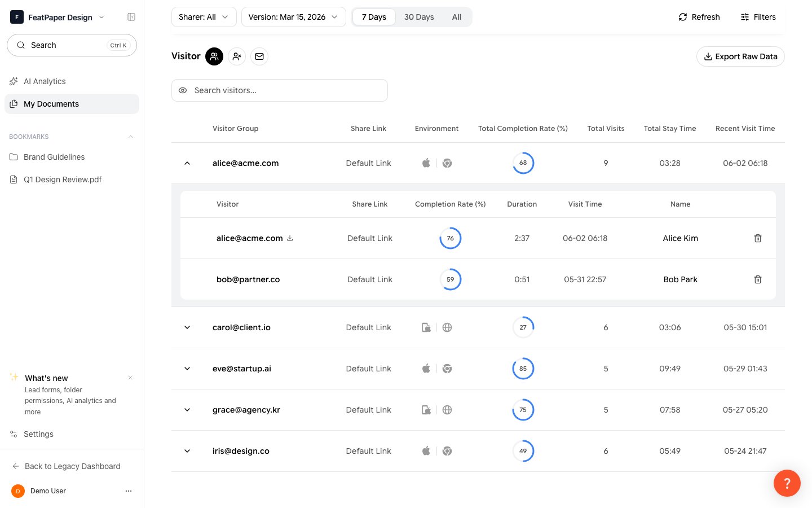Delete Alice Kim visit record
This screenshot has height=508, width=812.
coord(758,238)
